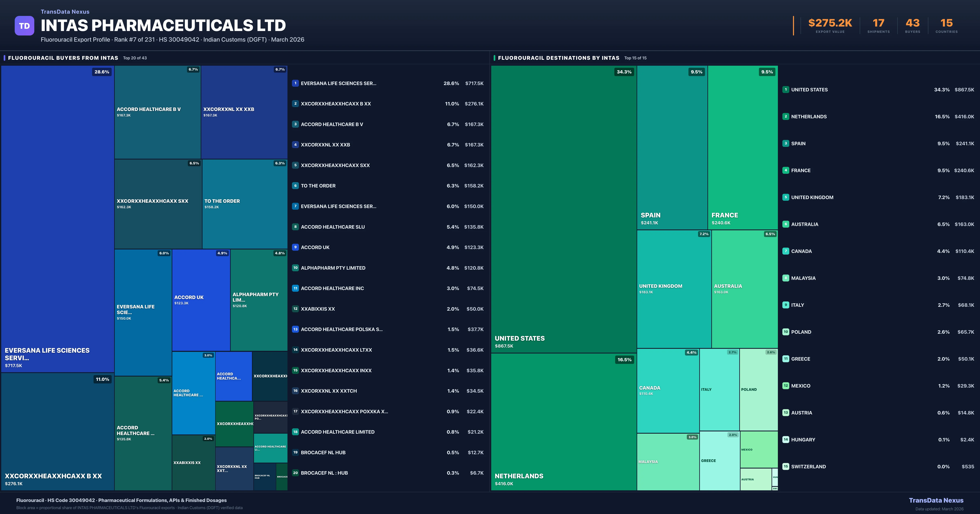Click rank badge 2 beside Netherlands
Screen dimensions: 980x514
tap(786, 117)
